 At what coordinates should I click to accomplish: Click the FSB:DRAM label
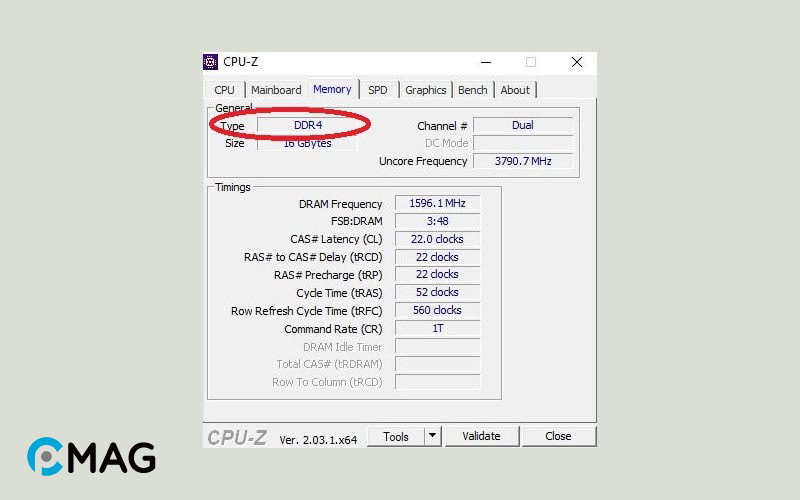357,221
